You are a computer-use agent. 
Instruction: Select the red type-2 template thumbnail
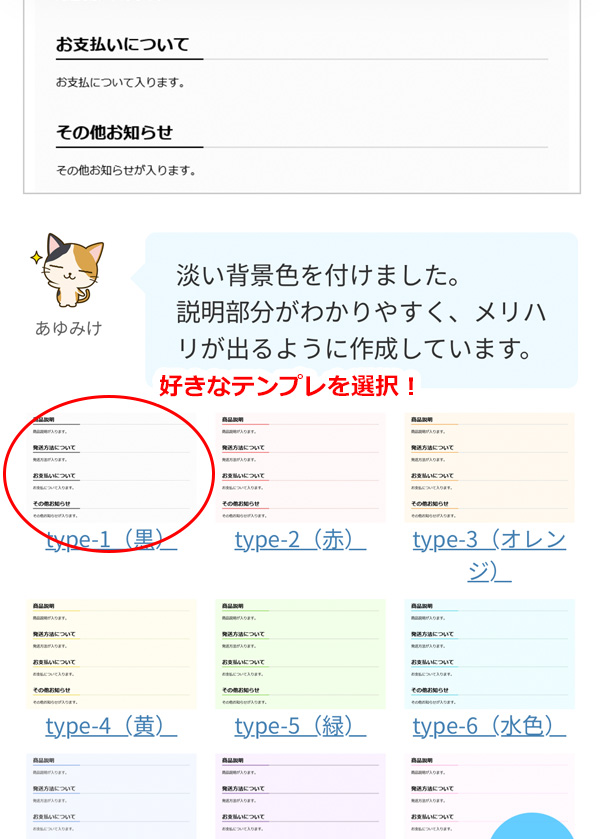[x=300, y=468]
